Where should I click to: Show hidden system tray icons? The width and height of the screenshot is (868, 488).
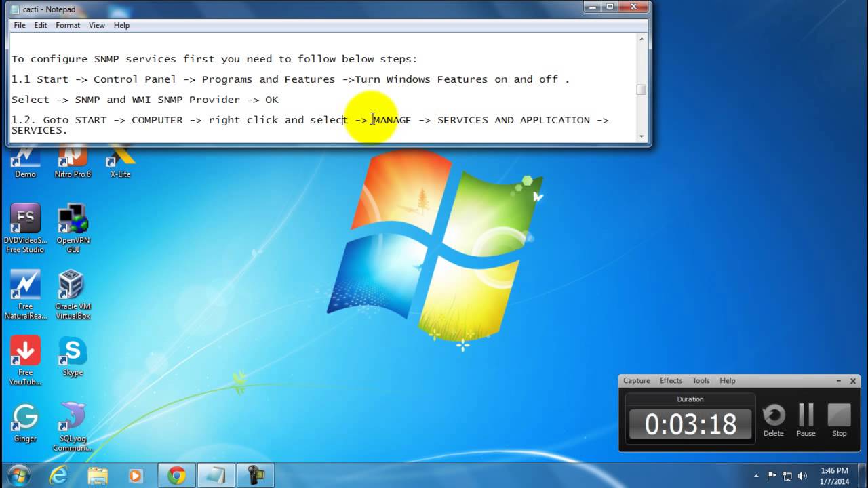(x=756, y=476)
